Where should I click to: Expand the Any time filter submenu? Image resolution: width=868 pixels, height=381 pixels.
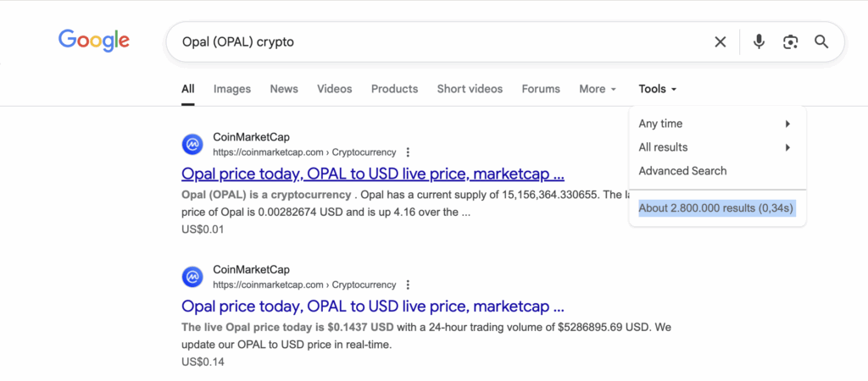click(x=716, y=124)
